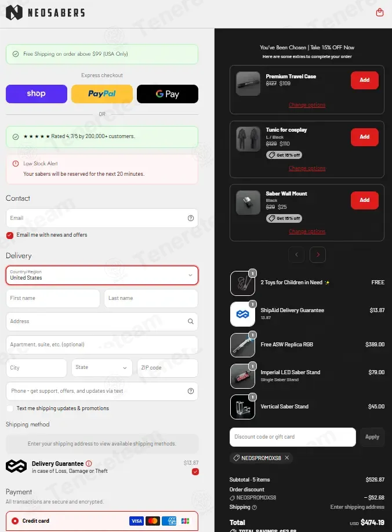Uncheck the Delivery Guarantee $13.87 checkbox
Viewport: 392px width, 532px height.
point(195,472)
